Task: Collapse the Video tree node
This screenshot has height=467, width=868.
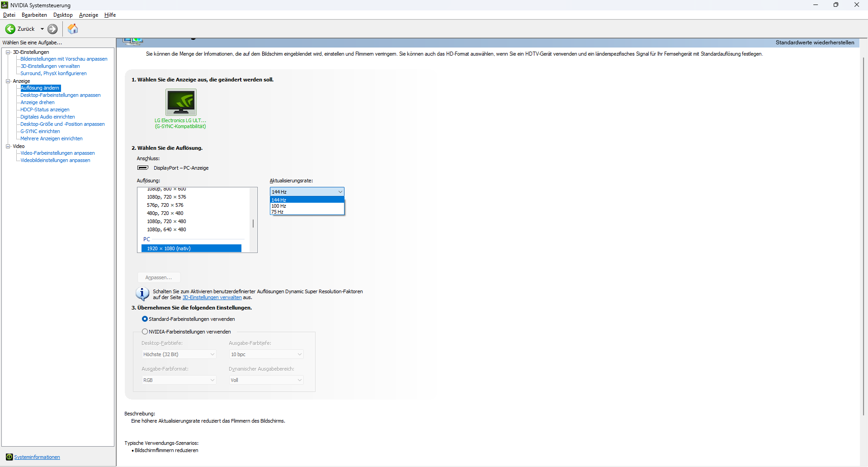Action: click(x=8, y=146)
